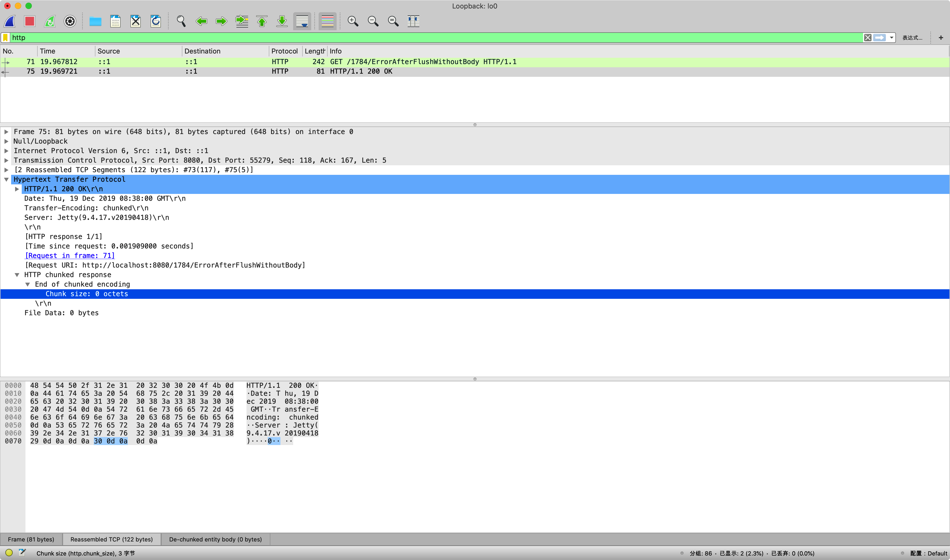Click Go to last packet icon
This screenshot has height=560, width=950.
pos(282,21)
